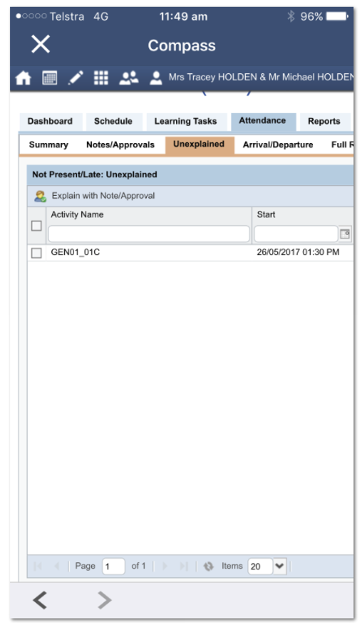This screenshot has width=364, height=623.
Task: Refresh the unexplained list
Action: 208,566
